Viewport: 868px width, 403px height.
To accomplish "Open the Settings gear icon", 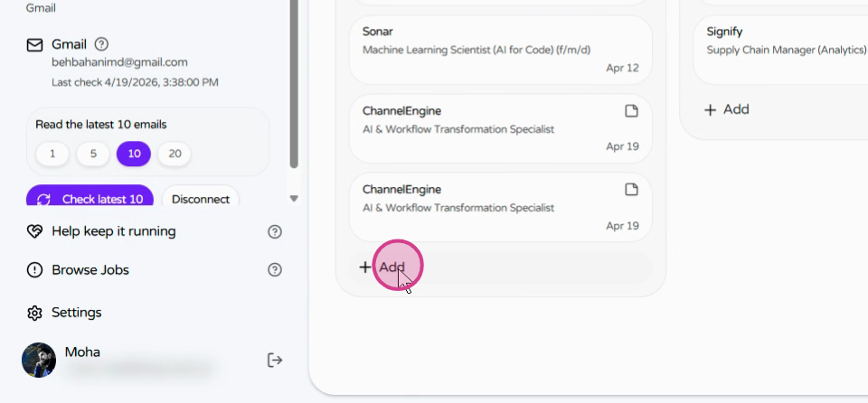I will (x=34, y=313).
